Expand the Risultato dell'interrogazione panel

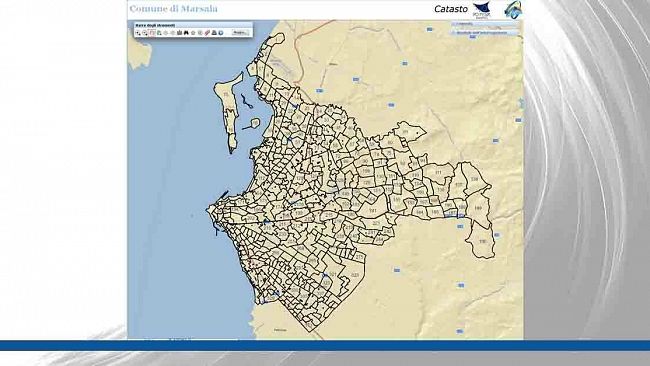(484, 32)
